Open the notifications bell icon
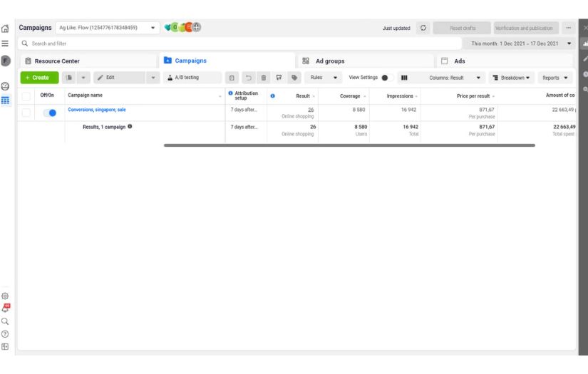This screenshot has height=374, width=588. (6, 308)
